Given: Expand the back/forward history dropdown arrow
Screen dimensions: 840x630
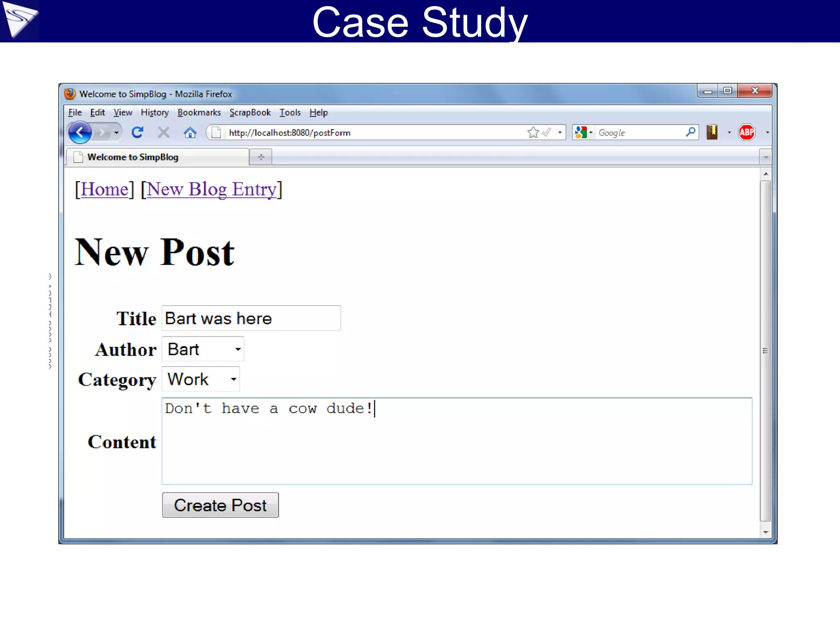Looking at the screenshot, I should tap(116, 132).
